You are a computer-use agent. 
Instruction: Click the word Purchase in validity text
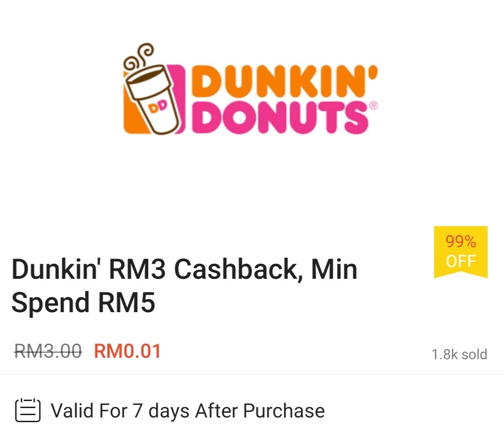point(284,410)
